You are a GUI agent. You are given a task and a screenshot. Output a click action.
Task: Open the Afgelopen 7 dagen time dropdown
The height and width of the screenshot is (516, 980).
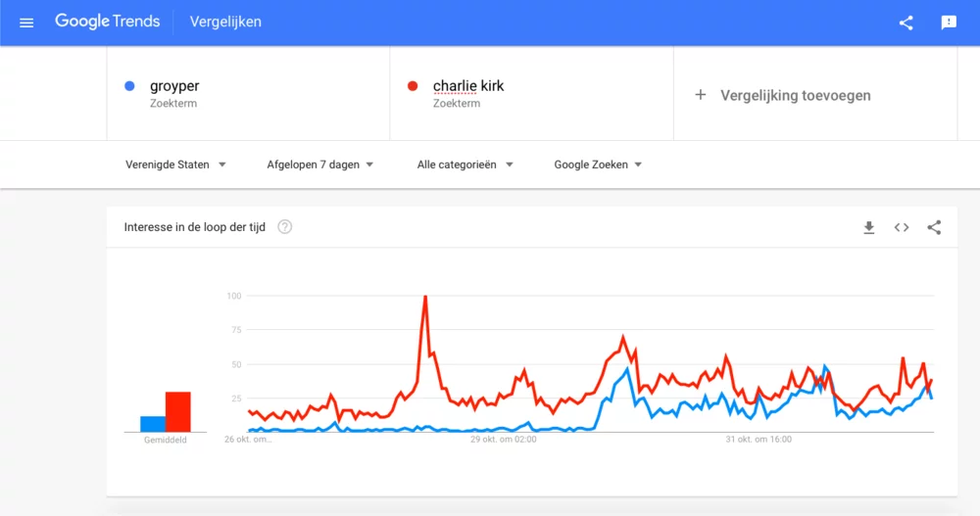[x=320, y=164]
